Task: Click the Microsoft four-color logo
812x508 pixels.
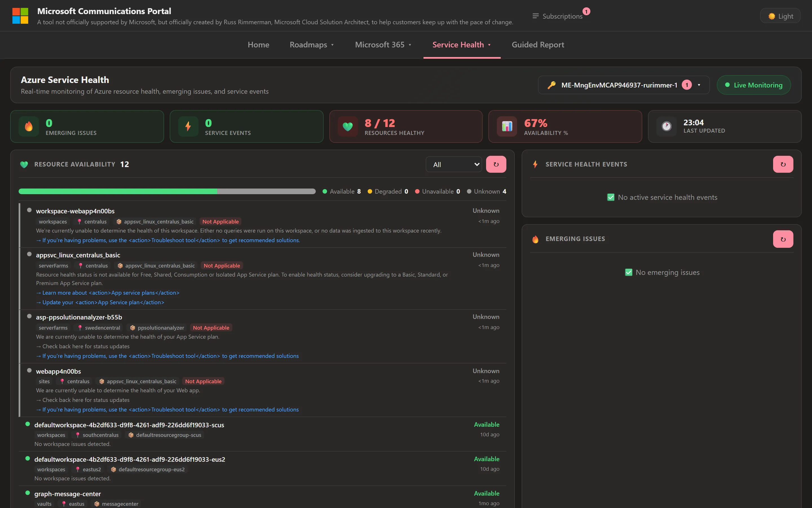Action: click(x=20, y=16)
